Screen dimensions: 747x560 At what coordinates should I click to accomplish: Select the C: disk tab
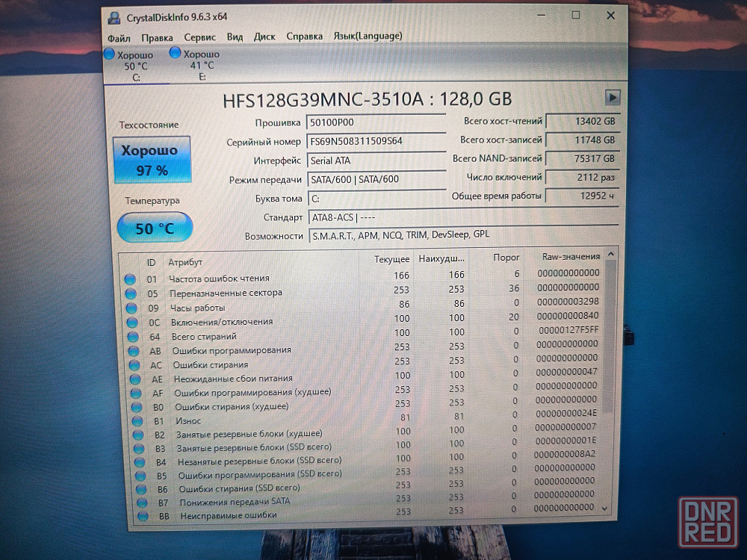point(136,66)
